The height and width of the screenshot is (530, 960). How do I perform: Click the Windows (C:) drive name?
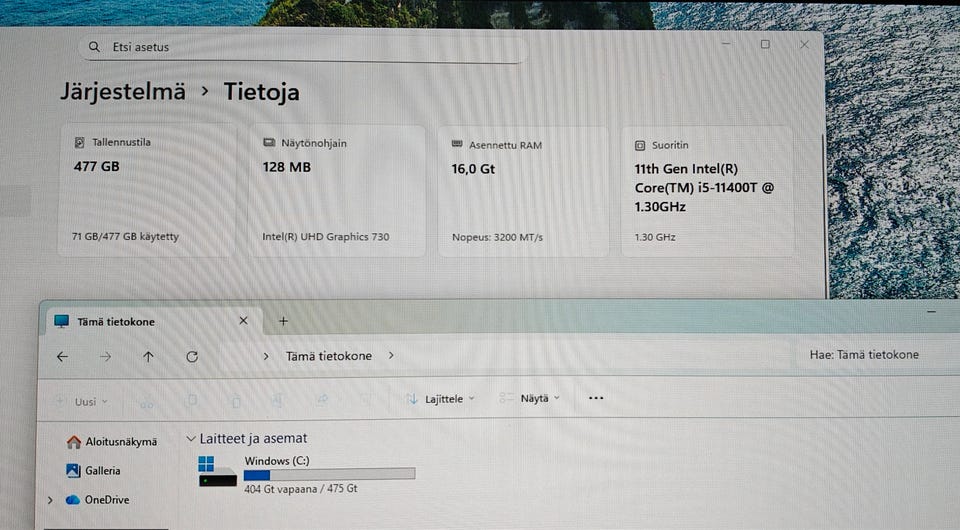(x=277, y=461)
